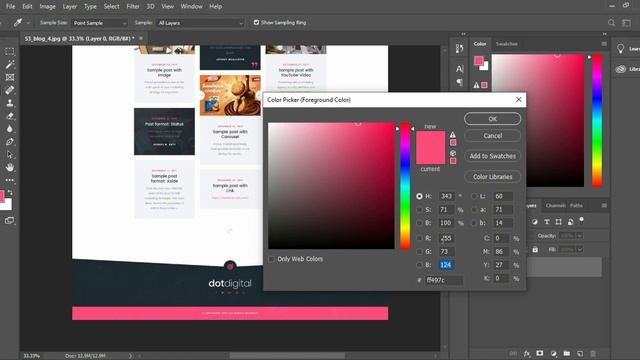Open the Color panel flyout menu
Image resolution: width=640 pixels, height=360 pixels.
click(x=604, y=44)
